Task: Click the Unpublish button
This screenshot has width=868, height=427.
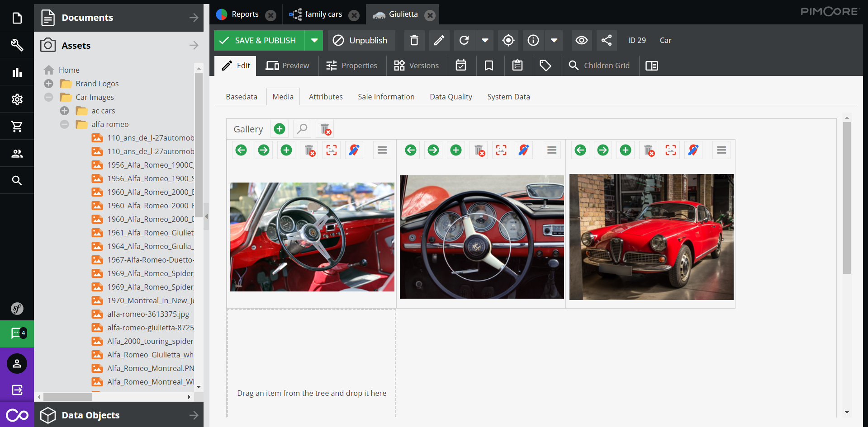Action: point(361,40)
